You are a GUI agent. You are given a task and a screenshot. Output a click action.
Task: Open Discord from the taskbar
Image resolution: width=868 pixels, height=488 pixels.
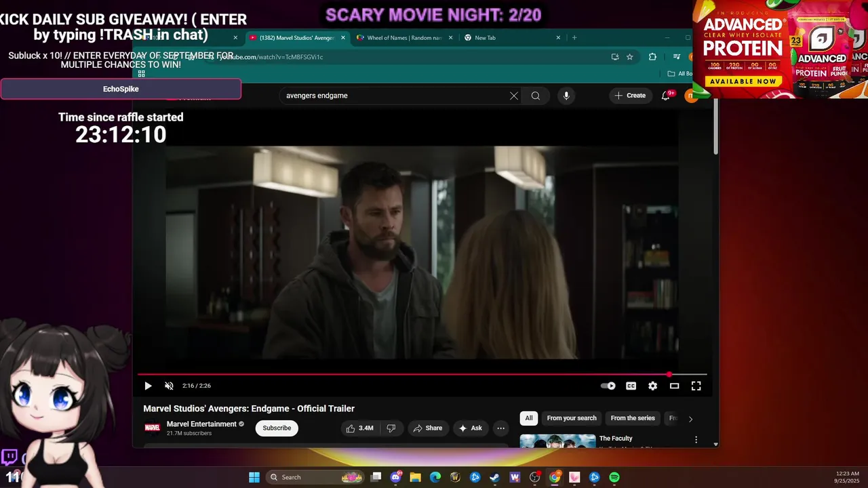click(396, 477)
